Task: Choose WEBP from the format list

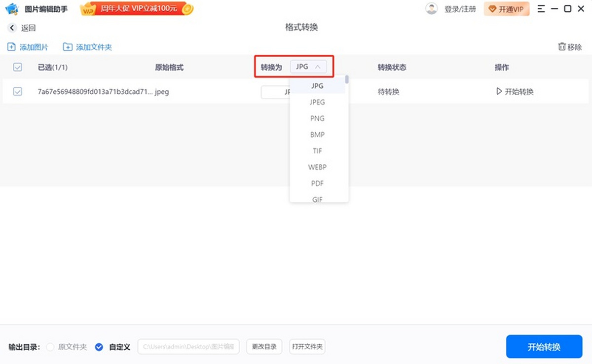Action: (317, 167)
